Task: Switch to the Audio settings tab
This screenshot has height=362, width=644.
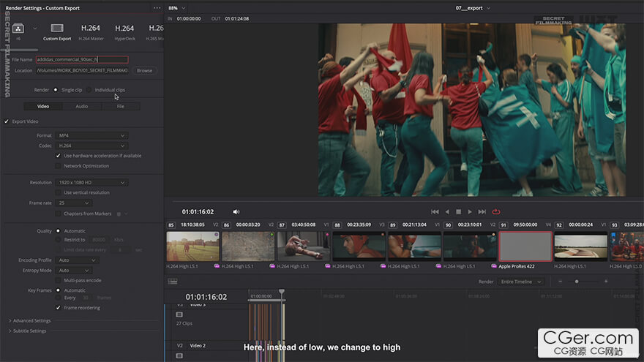Action: click(82, 106)
